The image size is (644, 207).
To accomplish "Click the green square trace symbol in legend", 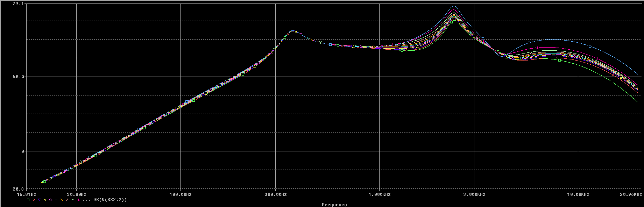I will point(28,200).
